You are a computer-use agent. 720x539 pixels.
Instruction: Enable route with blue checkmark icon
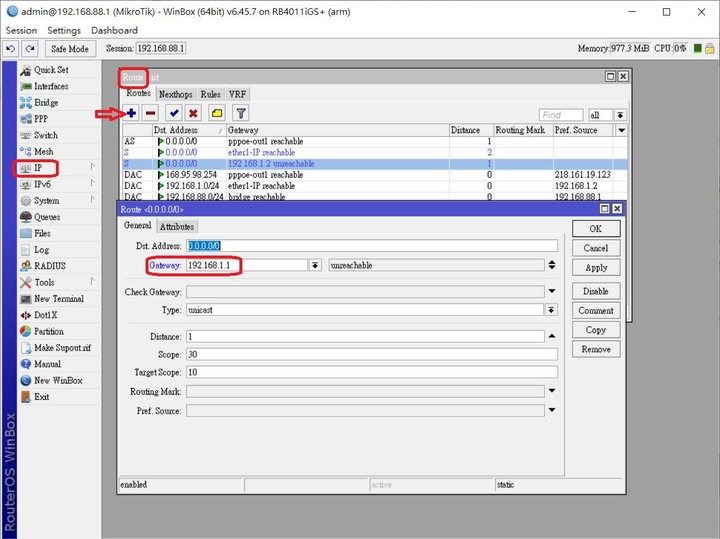point(174,113)
